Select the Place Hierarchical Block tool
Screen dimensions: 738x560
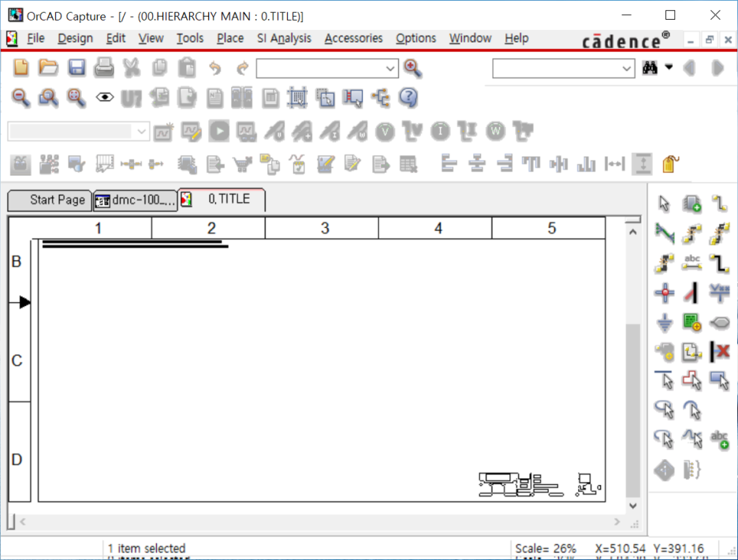pos(692,323)
